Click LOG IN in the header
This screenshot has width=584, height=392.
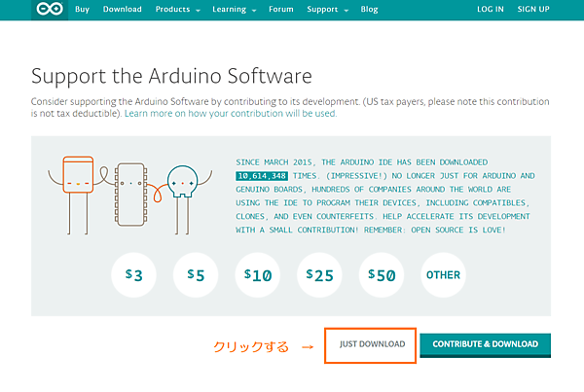point(491,10)
